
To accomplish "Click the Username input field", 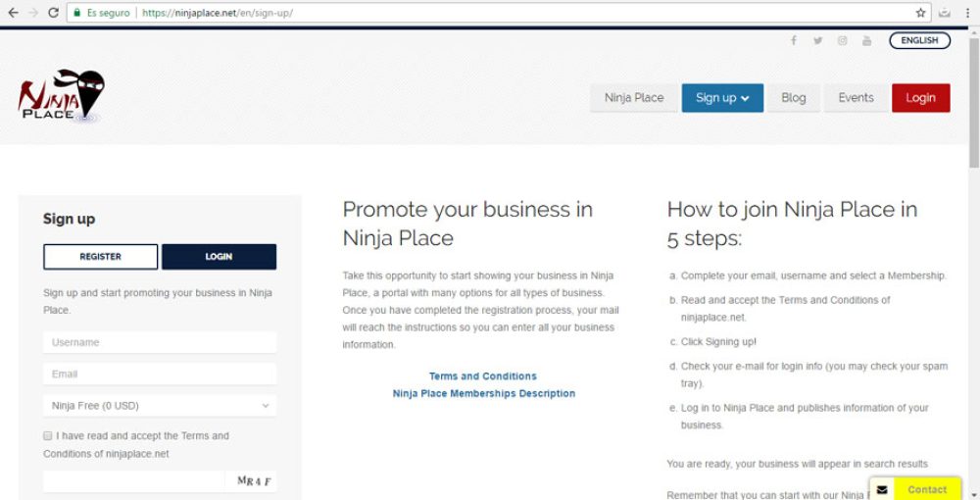I will coord(160,342).
